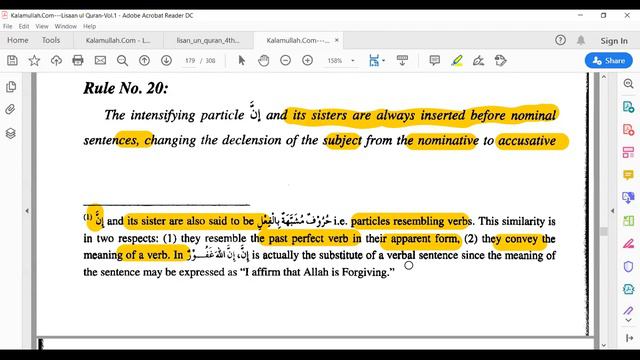The height and width of the screenshot is (360, 640).
Task: Click highlighted text 'particles resembling verbs'
Action: [x=411, y=221]
